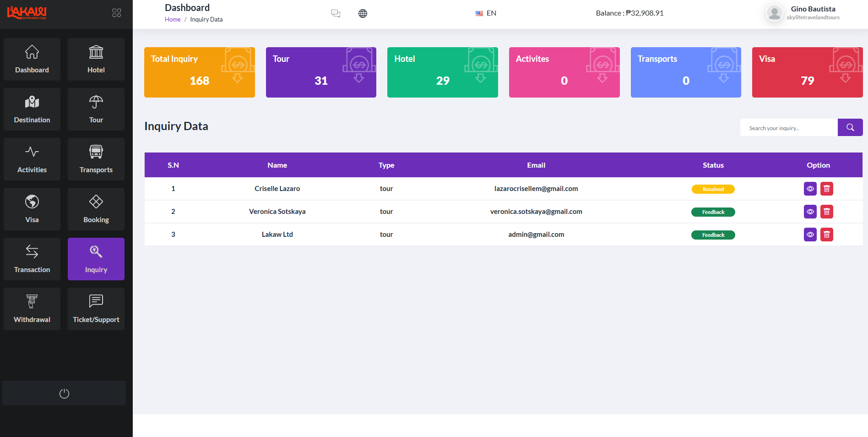
Task: Open the Activities sidebar tile
Action: pyautogui.click(x=32, y=159)
